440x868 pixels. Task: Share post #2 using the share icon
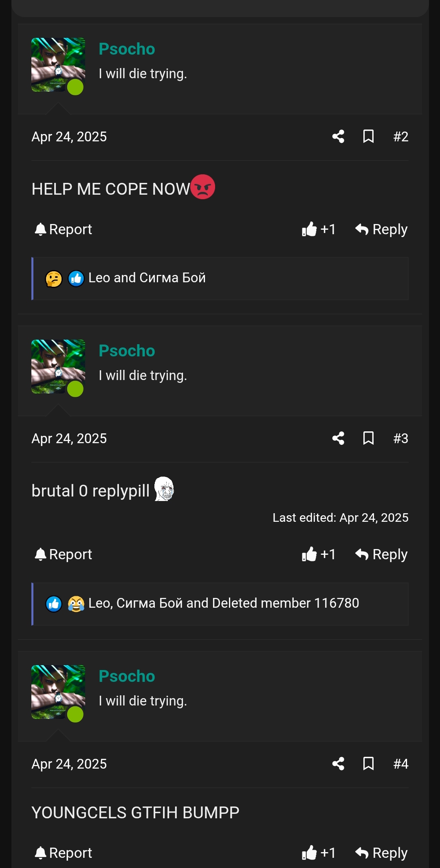[x=337, y=137]
